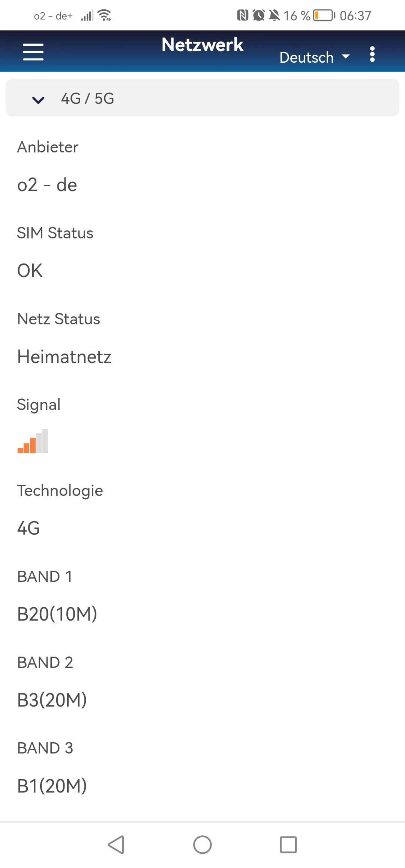Tap the muted notification bell icon
Image resolution: width=405 pixels, height=868 pixels.
coord(274,15)
